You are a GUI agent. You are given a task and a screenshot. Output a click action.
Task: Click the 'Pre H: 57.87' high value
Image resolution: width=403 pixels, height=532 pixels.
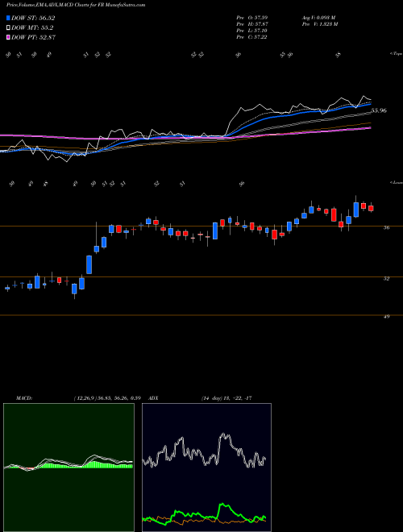click(251, 24)
